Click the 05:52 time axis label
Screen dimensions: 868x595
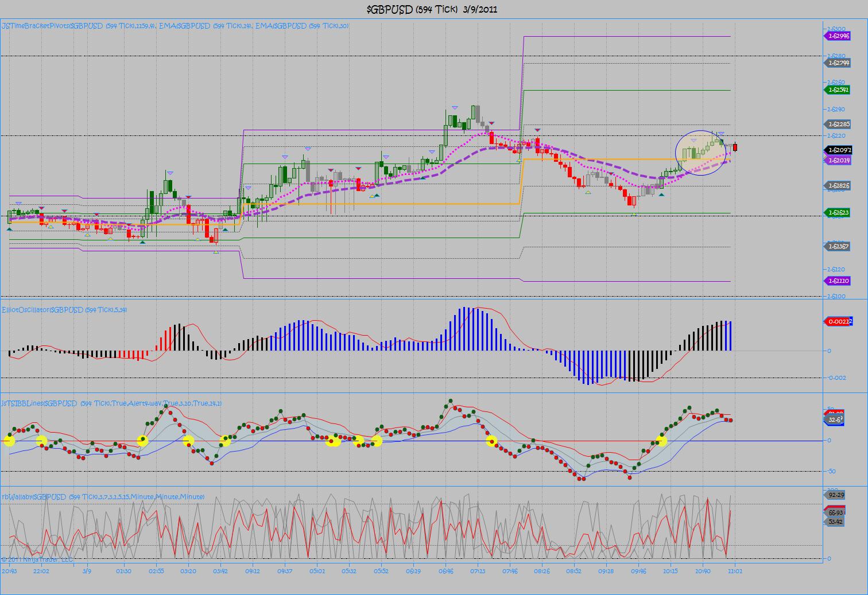(381, 571)
